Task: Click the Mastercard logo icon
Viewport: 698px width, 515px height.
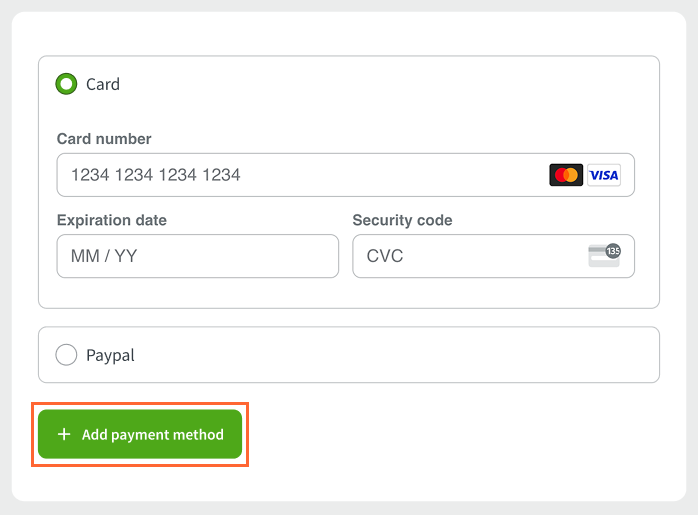Action: pos(566,175)
